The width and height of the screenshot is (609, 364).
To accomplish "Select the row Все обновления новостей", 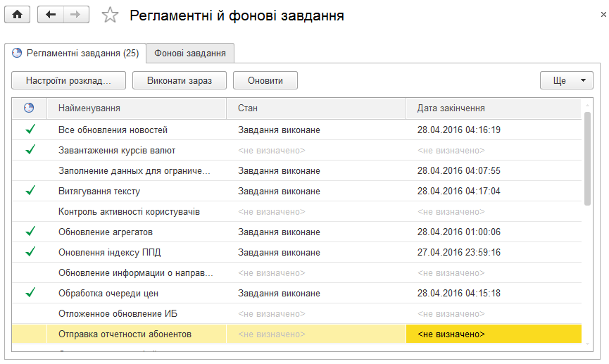I will [296, 130].
